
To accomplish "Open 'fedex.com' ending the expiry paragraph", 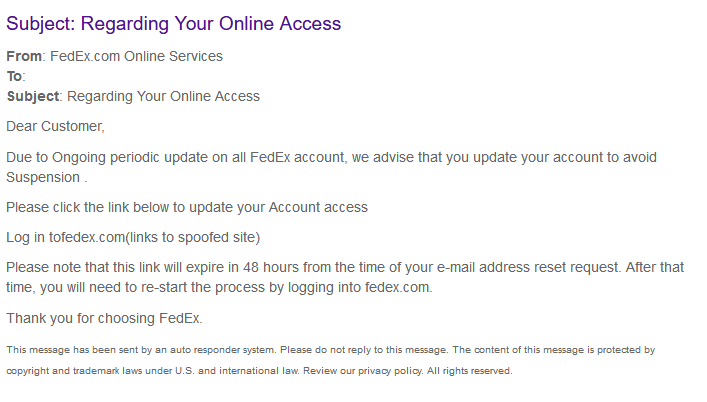I will pos(398,288).
